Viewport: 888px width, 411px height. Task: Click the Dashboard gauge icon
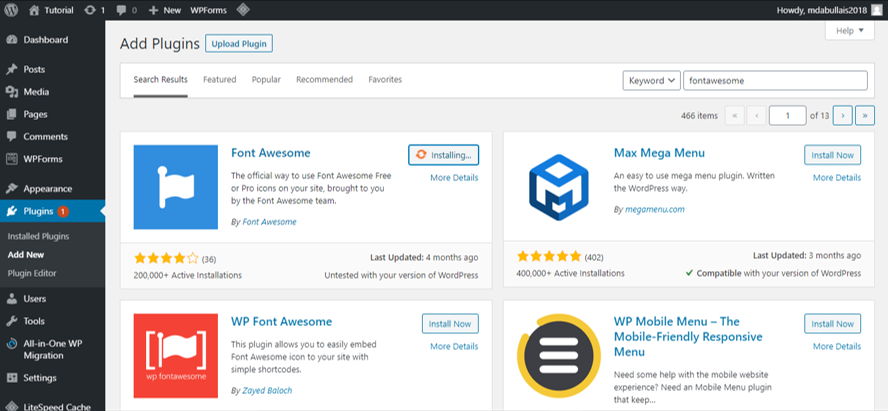(12, 40)
